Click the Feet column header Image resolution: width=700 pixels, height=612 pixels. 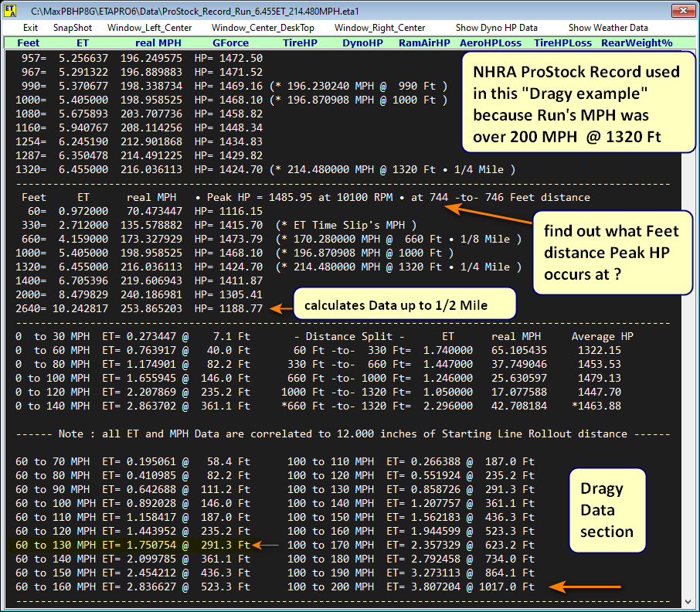pos(29,42)
